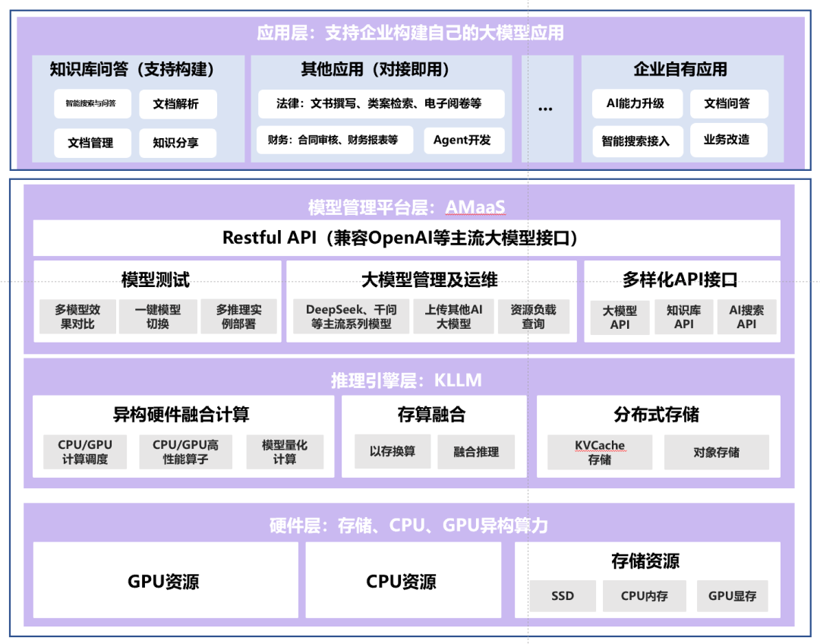Select the AI能力升级 box

click(636, 104)
